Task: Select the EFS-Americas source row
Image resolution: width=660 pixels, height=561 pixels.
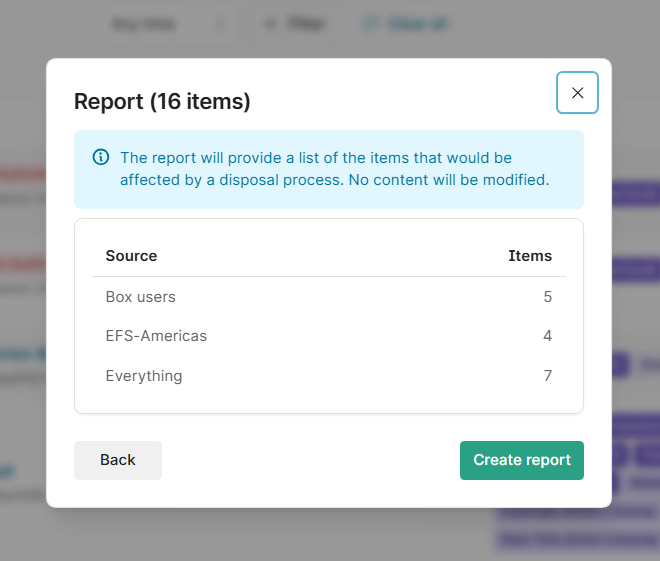Action: (x=156, y=336)
